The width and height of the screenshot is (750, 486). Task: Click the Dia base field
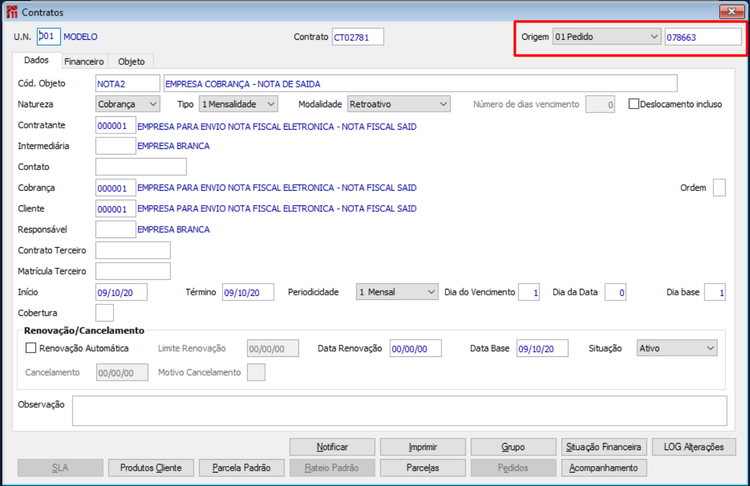click(715, 292)
